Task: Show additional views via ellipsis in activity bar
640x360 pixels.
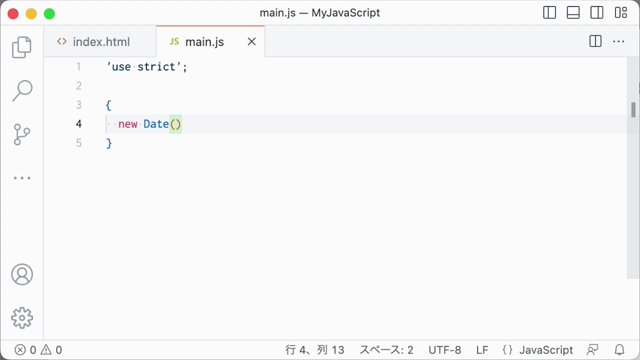Action: pos(22,178)
